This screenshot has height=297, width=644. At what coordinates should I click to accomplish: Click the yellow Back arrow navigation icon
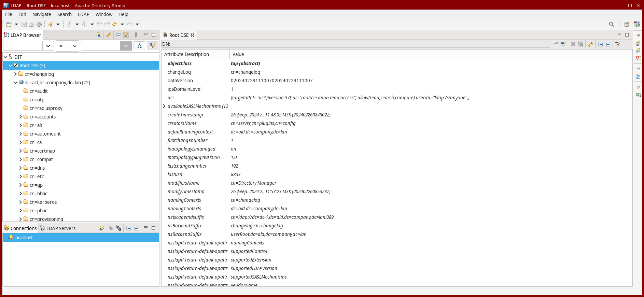click(115, 24)
